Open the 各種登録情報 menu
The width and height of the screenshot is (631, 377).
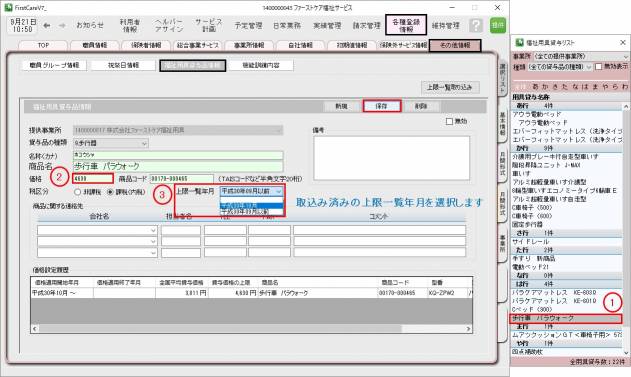406,25
